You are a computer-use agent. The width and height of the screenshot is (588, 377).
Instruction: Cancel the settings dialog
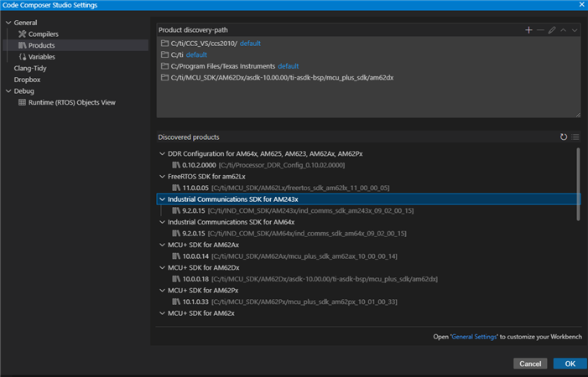(530, 364)
